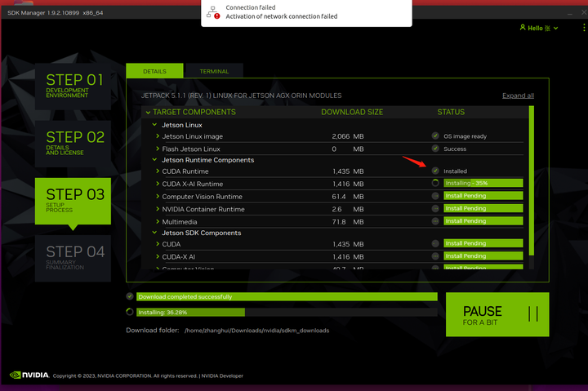This screenshot has height=391, width=588.
Task: Click the download folder path
Action: pos(257,331)
